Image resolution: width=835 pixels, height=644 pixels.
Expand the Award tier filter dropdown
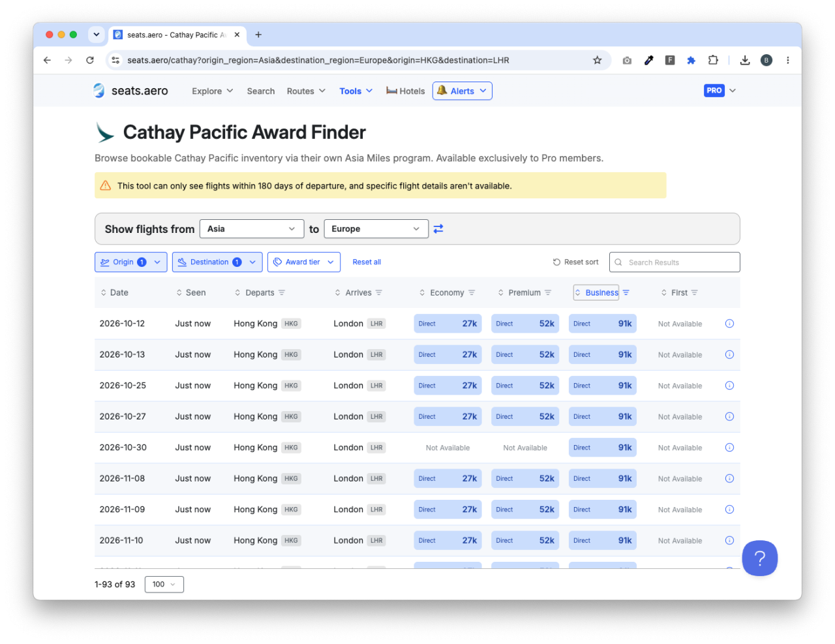304,262
